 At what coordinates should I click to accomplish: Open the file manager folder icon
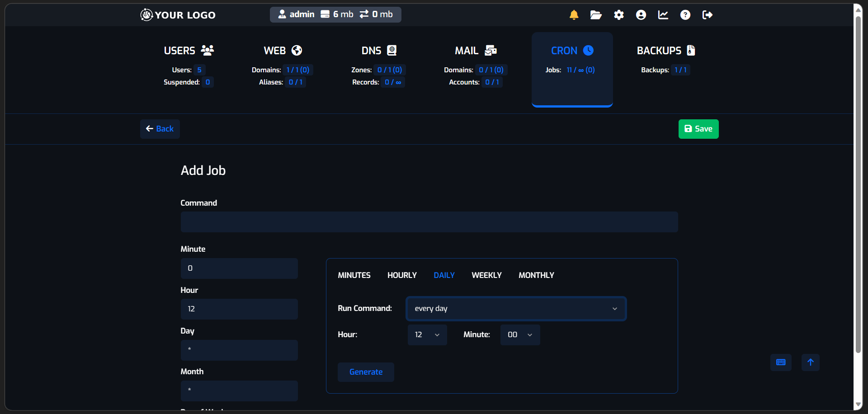click(x=595, y=14)
